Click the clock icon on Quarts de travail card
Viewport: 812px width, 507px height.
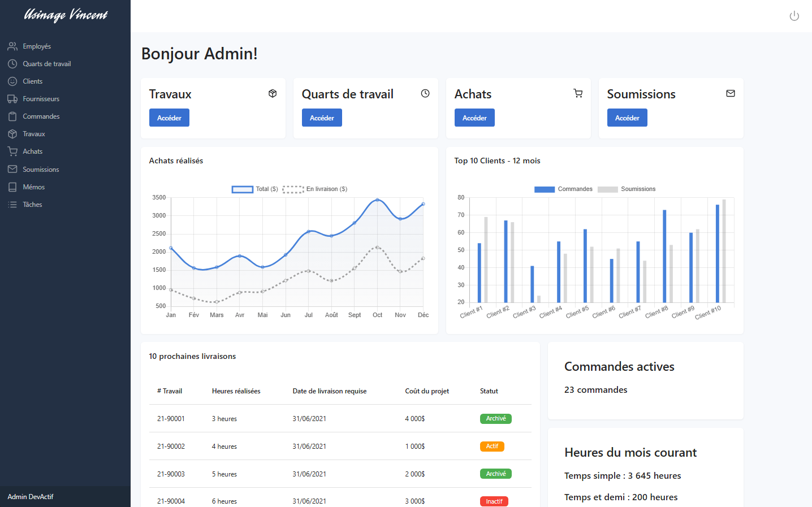coord(425,93)
